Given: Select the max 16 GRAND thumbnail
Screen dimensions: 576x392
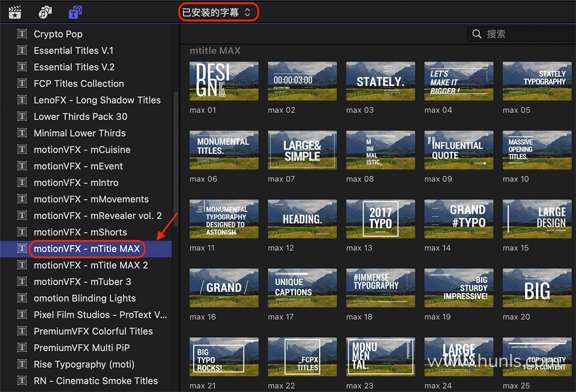Looking at the screenshot, I should [x=224, y=288].
